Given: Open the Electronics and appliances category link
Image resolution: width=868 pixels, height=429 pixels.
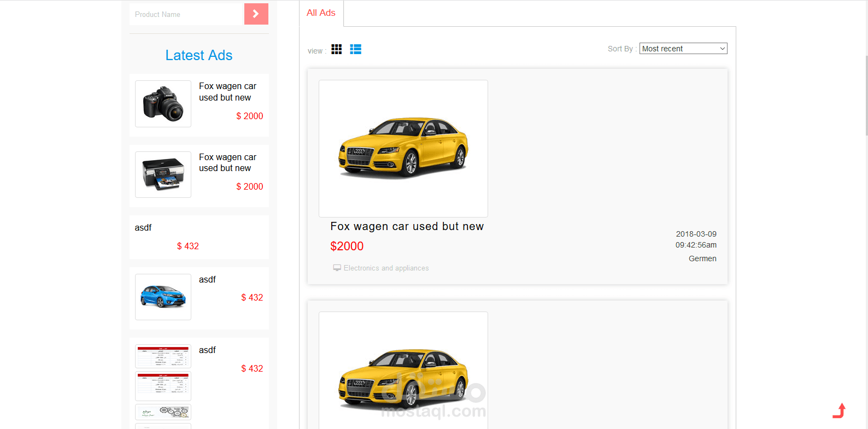Looking at the screenshot, I should 386,268.
